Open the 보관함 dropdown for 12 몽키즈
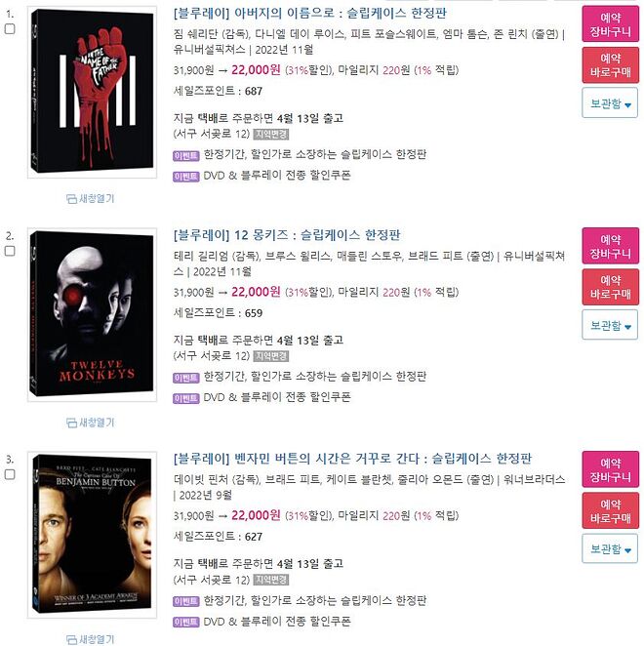Screen dimensions: 644x646 click(610, 325)
